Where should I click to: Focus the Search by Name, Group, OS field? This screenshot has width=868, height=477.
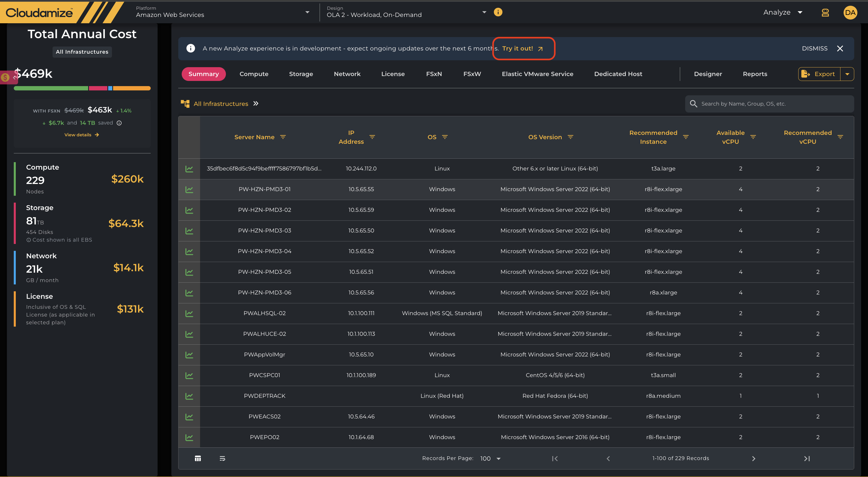(769, 104)
